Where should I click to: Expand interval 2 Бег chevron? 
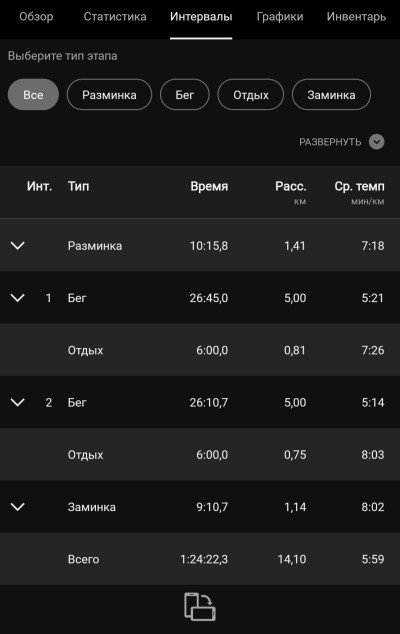(x=17, y=402)
